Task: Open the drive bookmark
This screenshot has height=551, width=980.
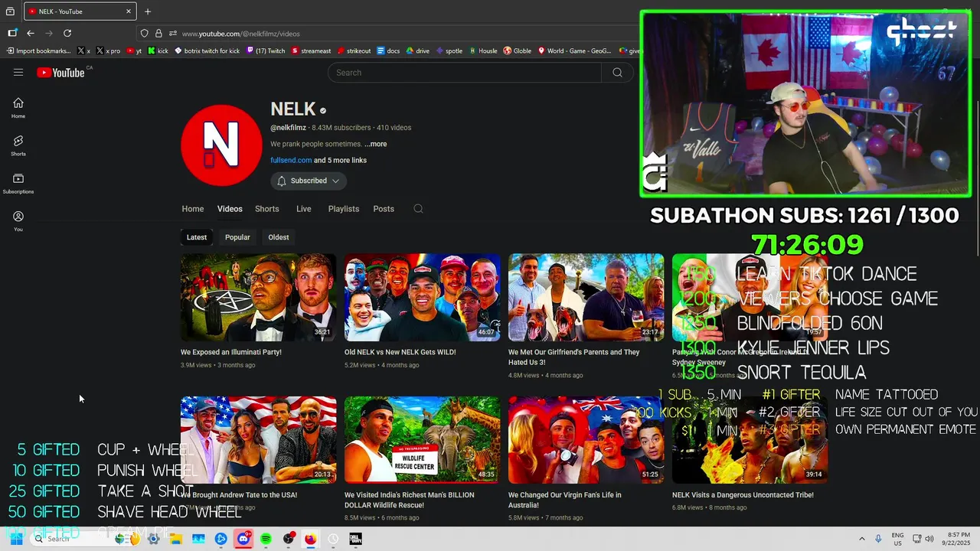Action: [x=417, y=51]
